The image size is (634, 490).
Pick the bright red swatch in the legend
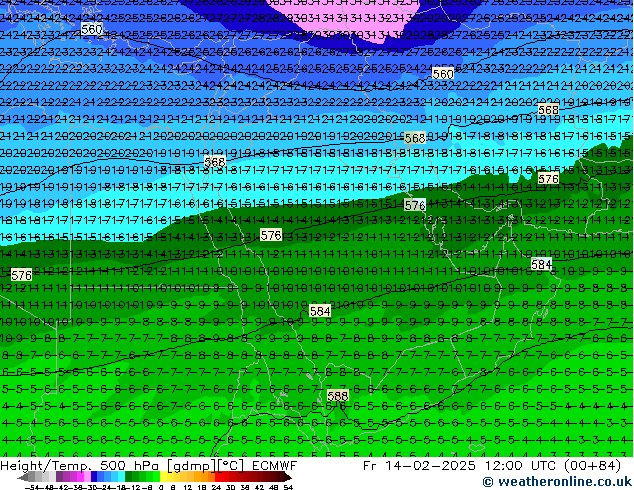click(x=218, y=477)
